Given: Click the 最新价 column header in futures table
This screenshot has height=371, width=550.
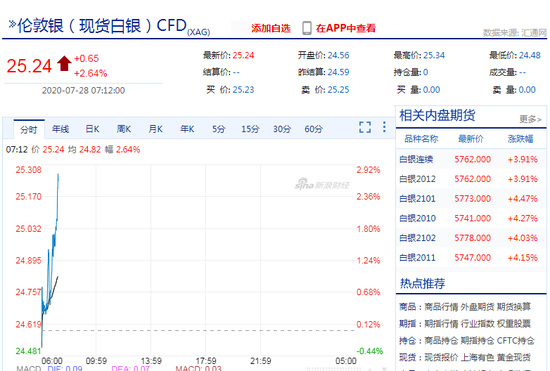Looking at the screenshot, I should tap(471, 139).
